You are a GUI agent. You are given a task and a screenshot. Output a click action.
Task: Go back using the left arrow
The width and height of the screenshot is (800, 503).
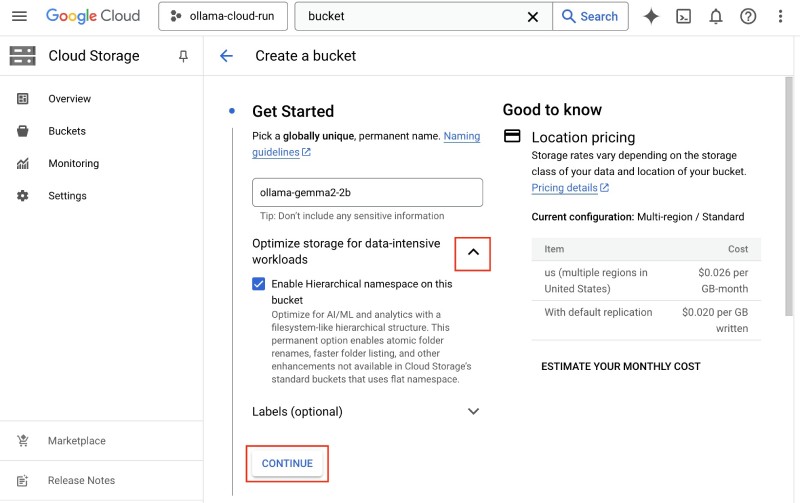[226, 56]
